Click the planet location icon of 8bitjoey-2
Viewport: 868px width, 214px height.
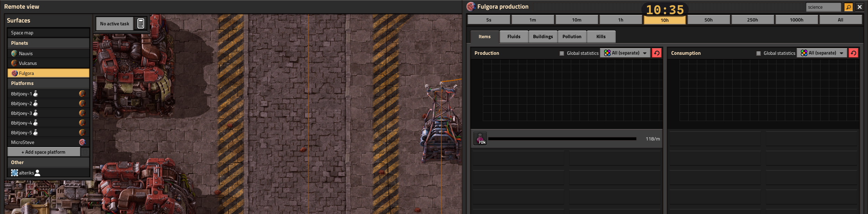point(82,103)
